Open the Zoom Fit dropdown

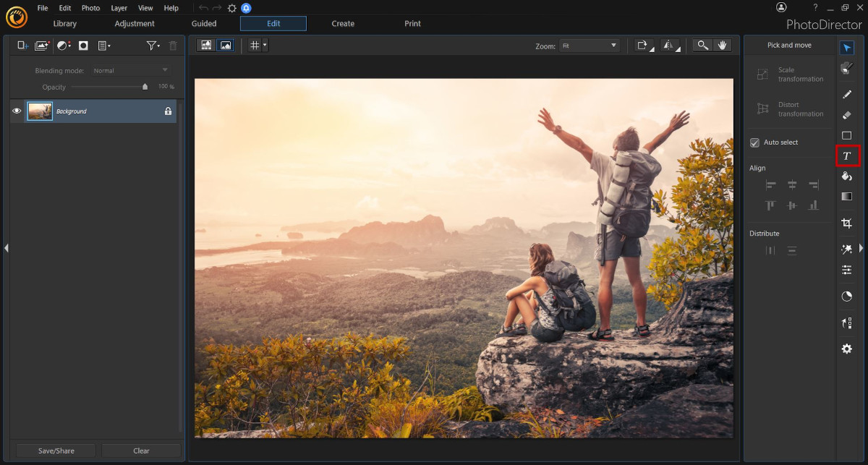pyautogui.click(x=590, y=46)
